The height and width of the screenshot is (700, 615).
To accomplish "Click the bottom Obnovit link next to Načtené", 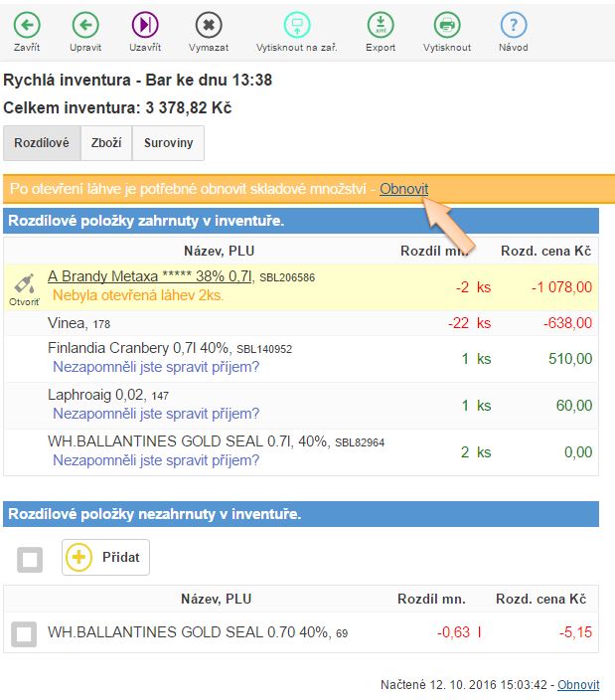I will pos(577,685).
